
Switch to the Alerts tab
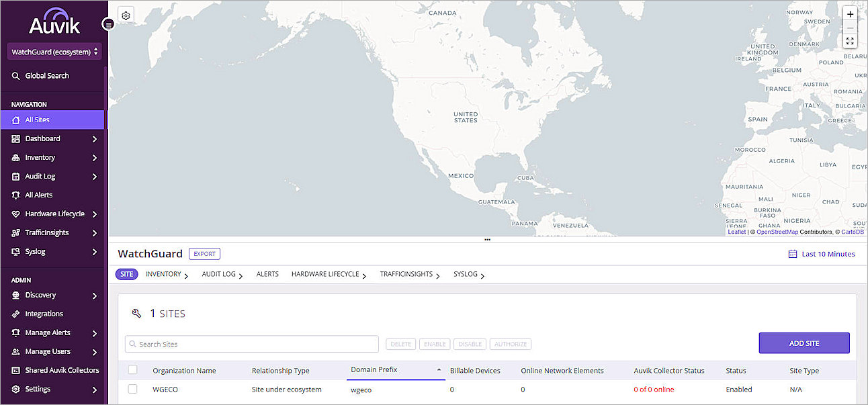tap(267, 274)
